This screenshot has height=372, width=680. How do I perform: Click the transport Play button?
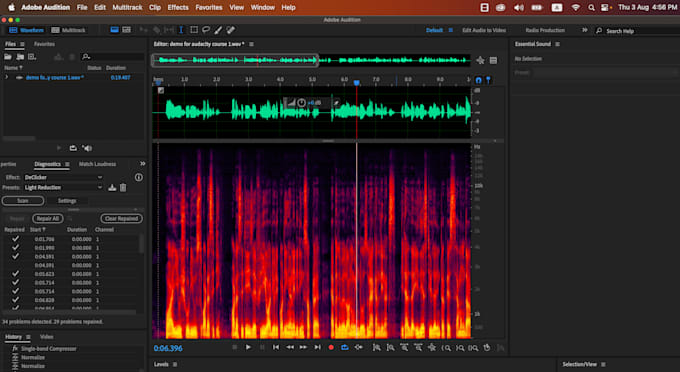(248, 347)
